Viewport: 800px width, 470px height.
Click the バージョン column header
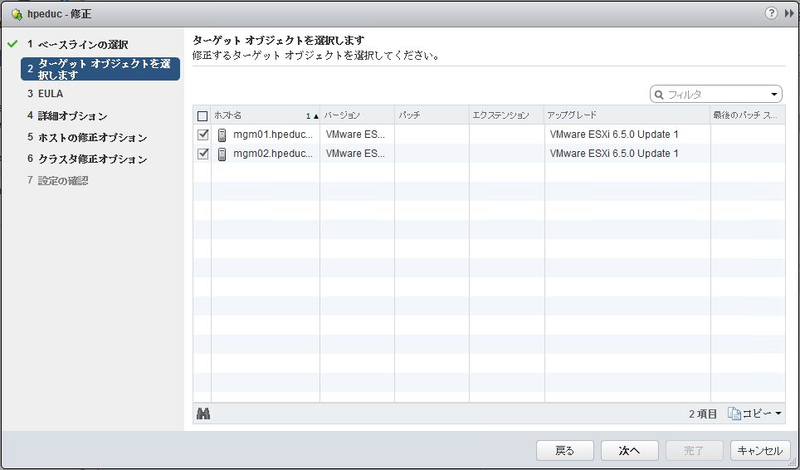coord(357,115)
